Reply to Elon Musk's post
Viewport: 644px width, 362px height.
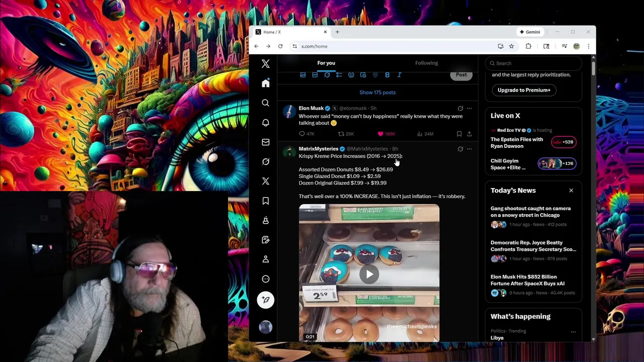click(302, 134)
